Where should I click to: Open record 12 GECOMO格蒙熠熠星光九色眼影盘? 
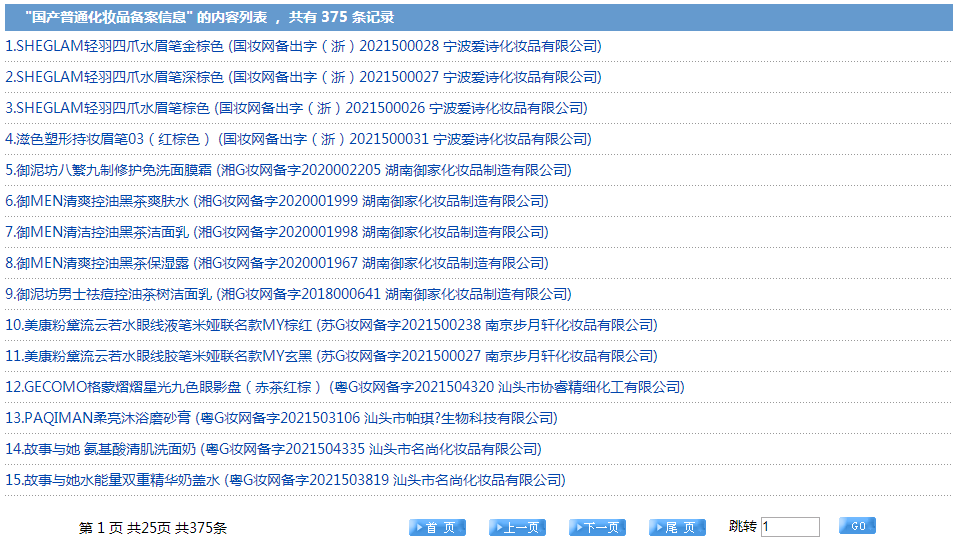(345, 387)
